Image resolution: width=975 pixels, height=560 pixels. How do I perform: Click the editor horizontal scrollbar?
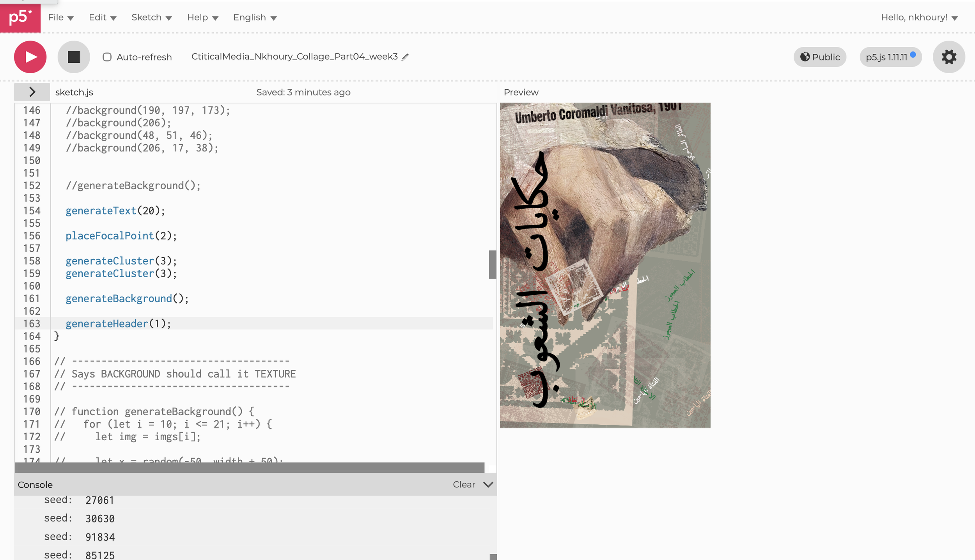tap(249, 467)
